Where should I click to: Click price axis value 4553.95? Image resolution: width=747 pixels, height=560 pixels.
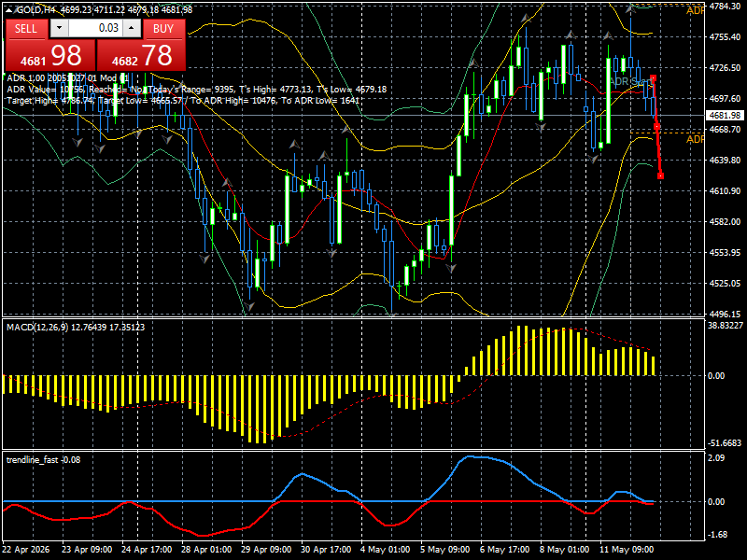725,252
